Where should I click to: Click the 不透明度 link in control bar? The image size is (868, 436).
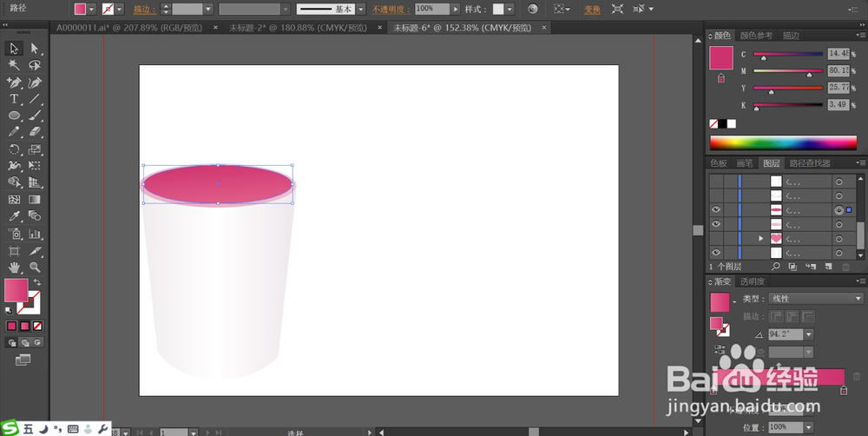[x=391, y=9]
